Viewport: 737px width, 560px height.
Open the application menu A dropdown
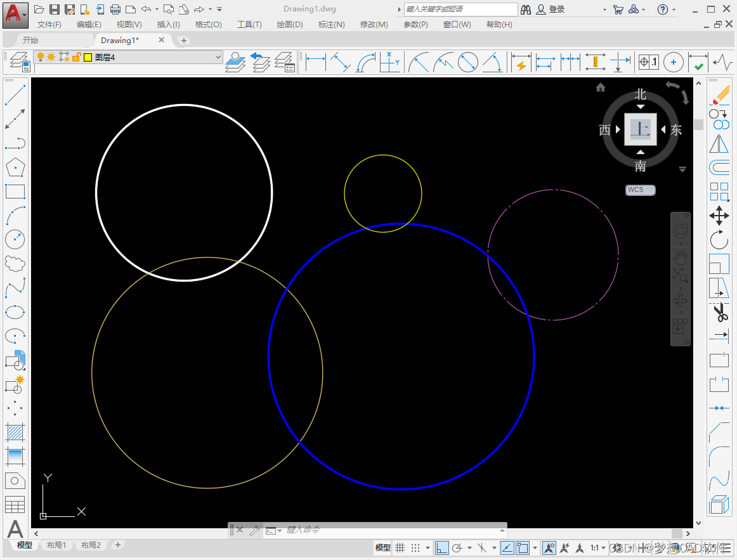pos(15,15)
